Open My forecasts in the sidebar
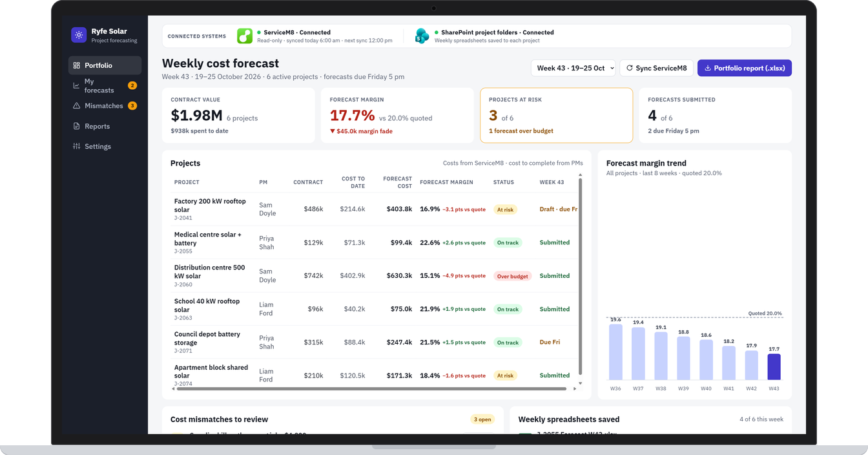The image size is (868, 455). click(x=105, y=85)
